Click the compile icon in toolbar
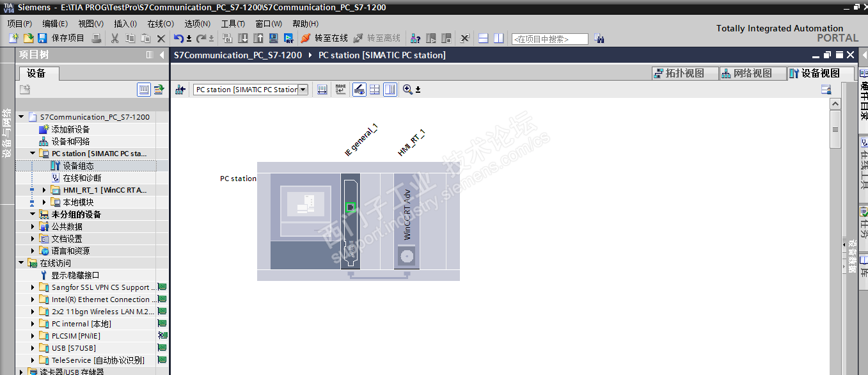This screenshot has height=375, width=868. tap(227, 38)
